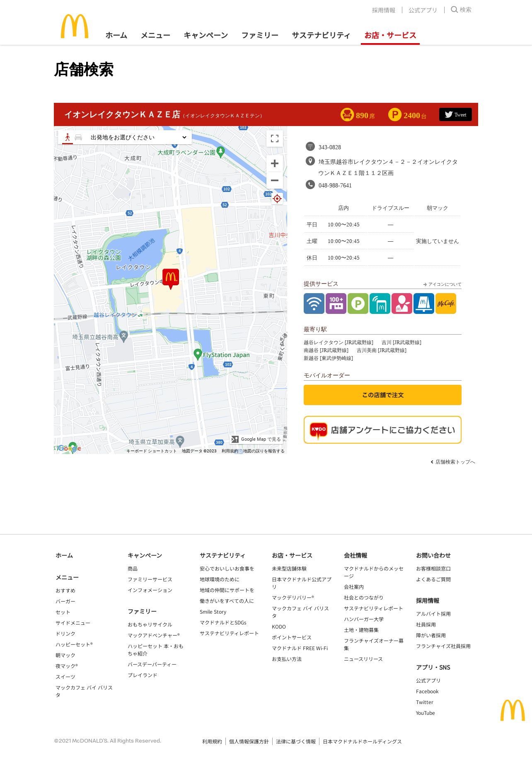This screenshot has height=765, width=532.
Task: Center map on current location target icon
Action: [277, 199]
